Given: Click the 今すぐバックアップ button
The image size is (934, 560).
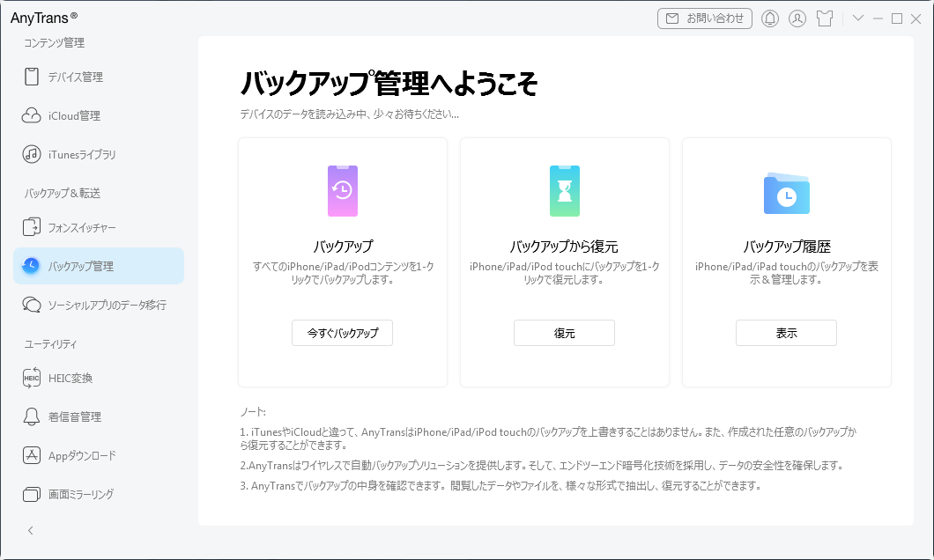Looking at the screenshot, I should (342, 333).
